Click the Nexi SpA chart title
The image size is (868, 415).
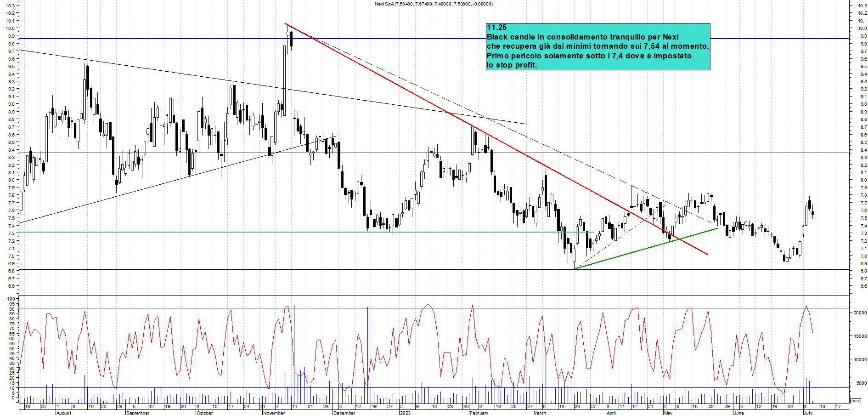coord(434,4)
